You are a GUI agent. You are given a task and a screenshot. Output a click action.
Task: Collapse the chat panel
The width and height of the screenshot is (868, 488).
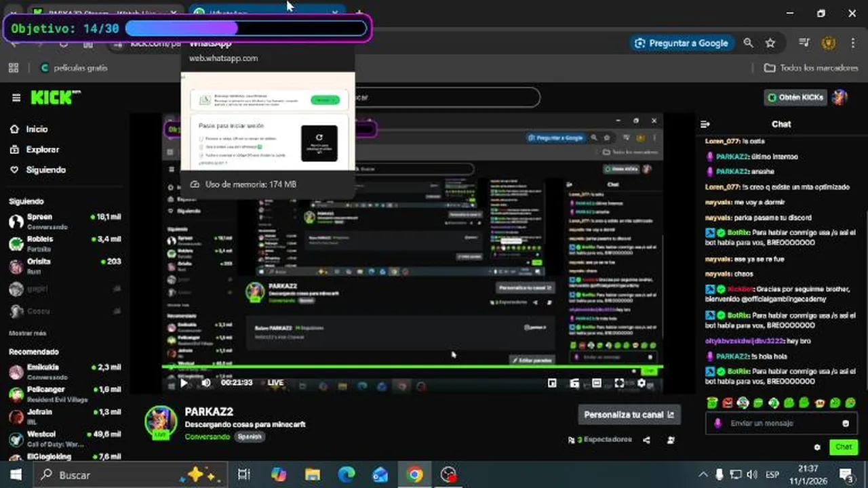[705, 124]
